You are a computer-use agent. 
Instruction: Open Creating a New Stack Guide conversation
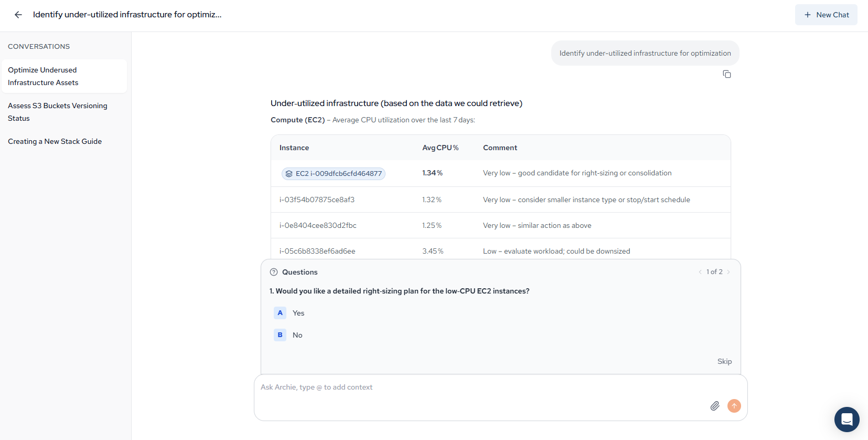coord(55,141)
